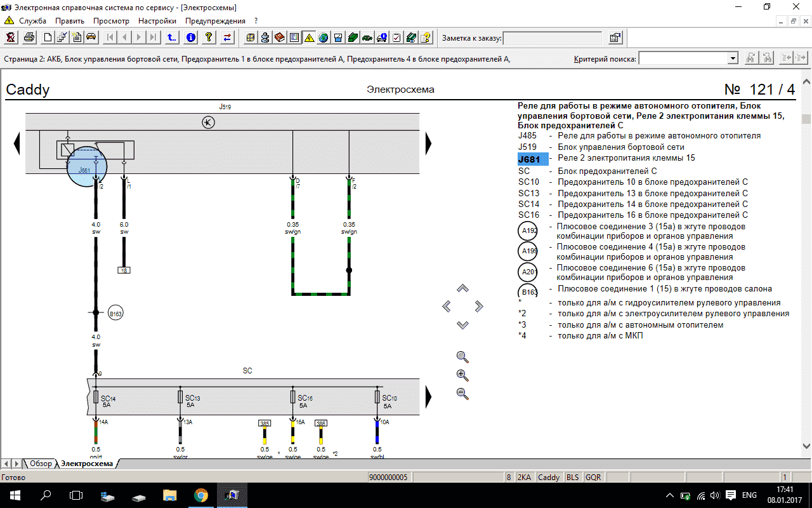Open the Настройки menu
812x508 pixels.
(x=157, y=21)
